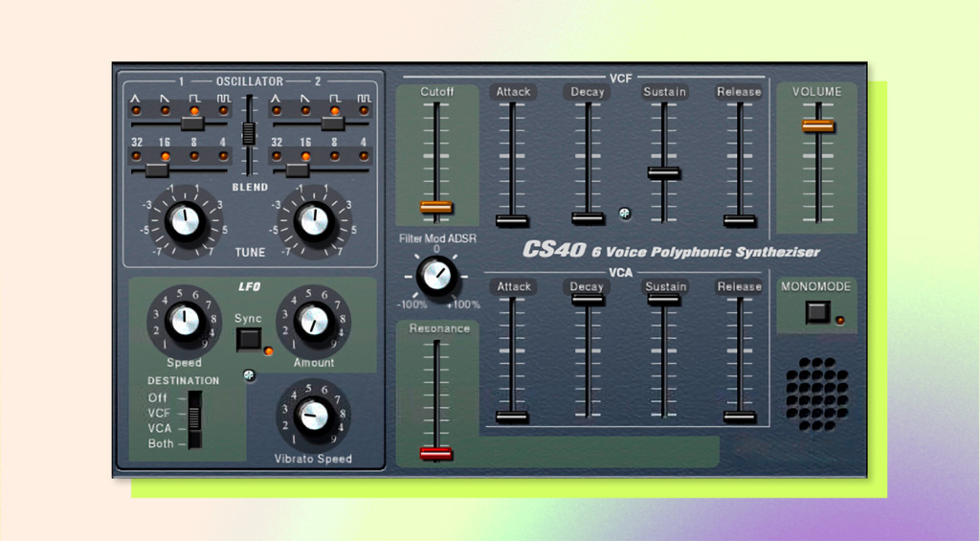980x541 pixels.
Task: Set LFO destination to VCA
Action: tap(160, 428)
